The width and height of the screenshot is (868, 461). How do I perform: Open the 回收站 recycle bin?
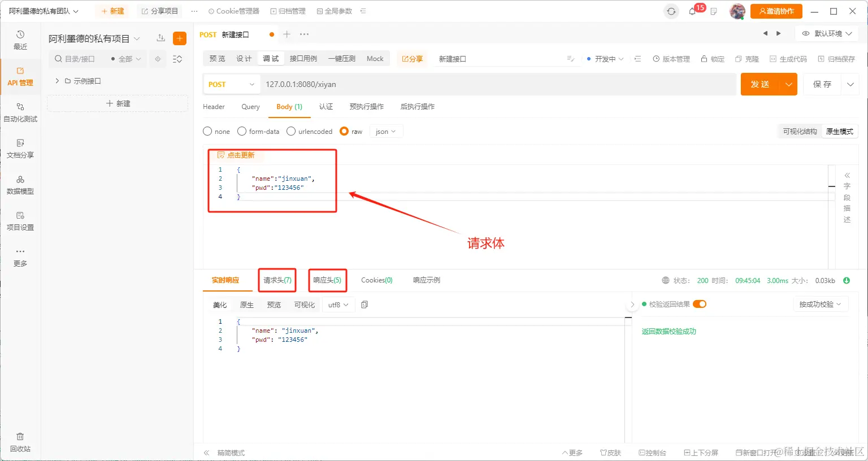[20, 442]
